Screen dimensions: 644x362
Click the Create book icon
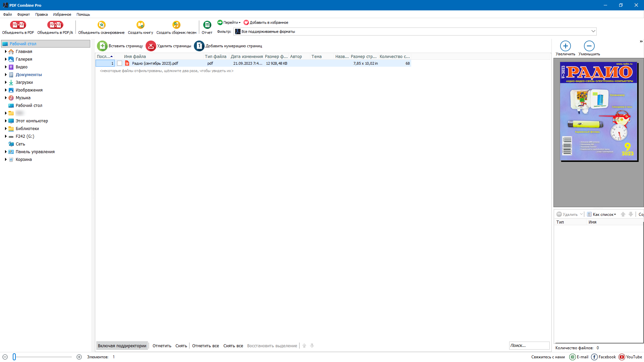click(x=140, y=25)
